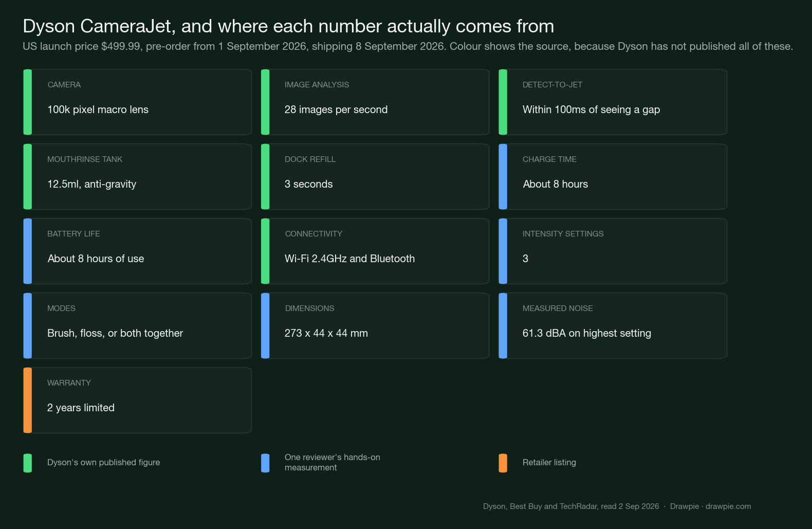Select the value '273 x 44 x 44 mm'

click(326, 333)
